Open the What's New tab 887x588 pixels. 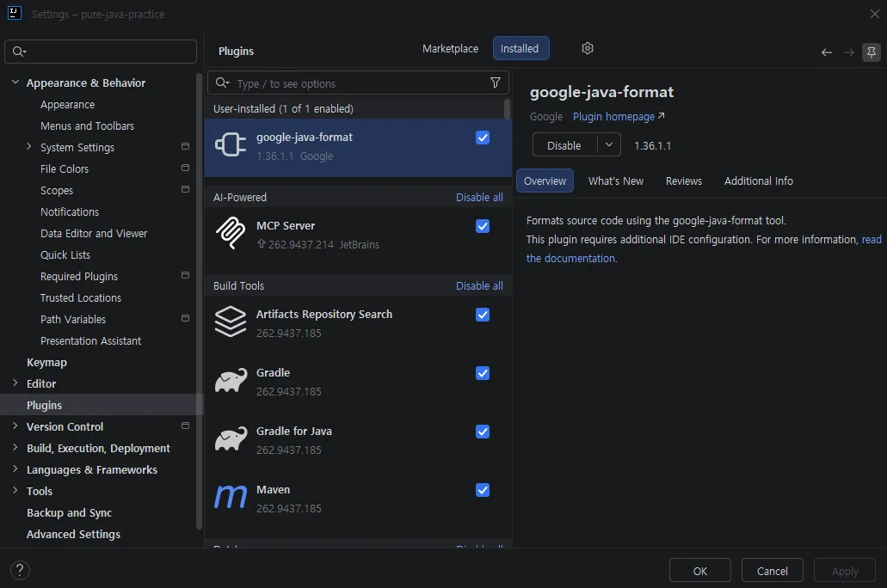(616, 181)
